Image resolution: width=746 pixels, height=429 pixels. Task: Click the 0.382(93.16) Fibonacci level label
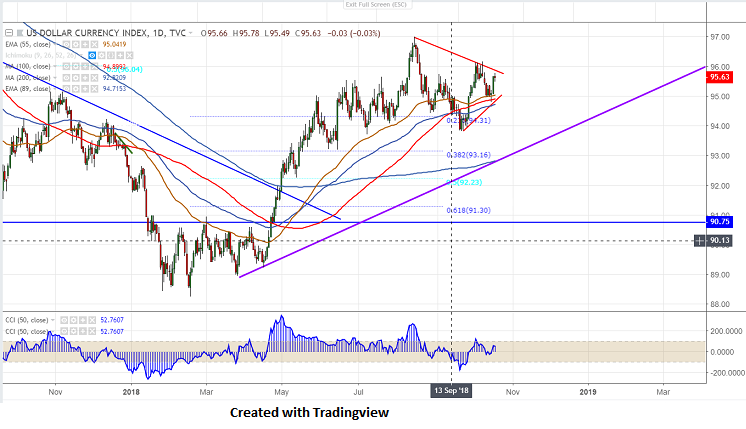coord(469,155)
